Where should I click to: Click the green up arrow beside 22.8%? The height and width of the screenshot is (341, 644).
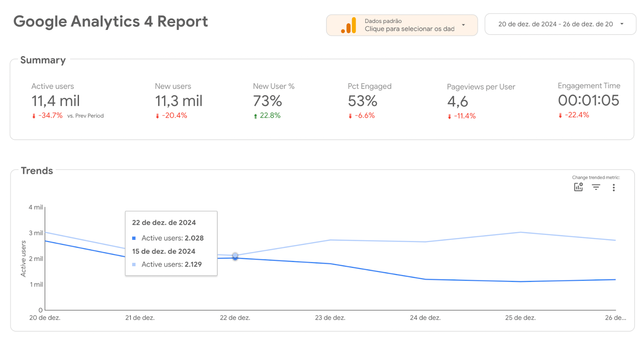tap(255, 116)
